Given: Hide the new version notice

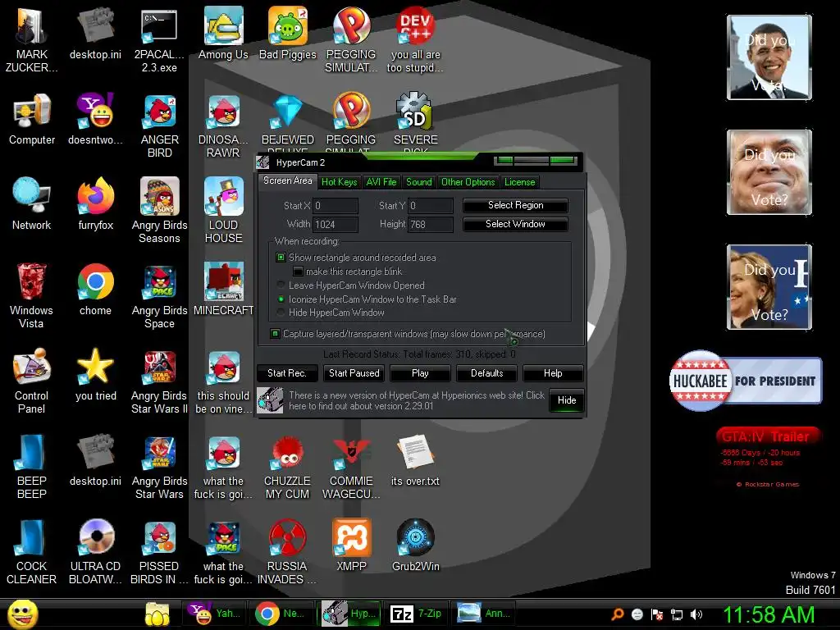Looking at the screenshot, I should 567,400.
